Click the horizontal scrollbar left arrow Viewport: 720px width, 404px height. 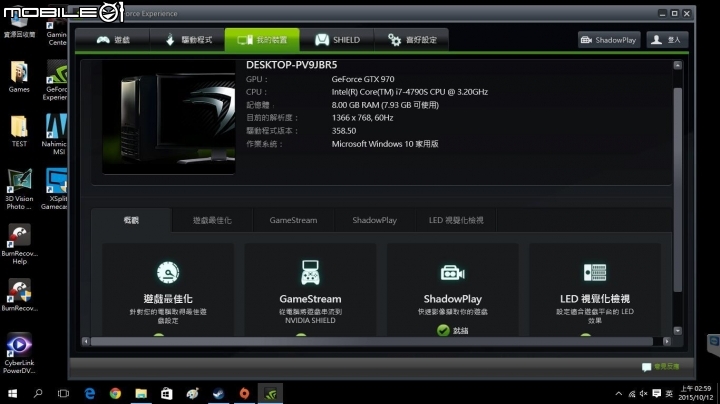[85, 341]
